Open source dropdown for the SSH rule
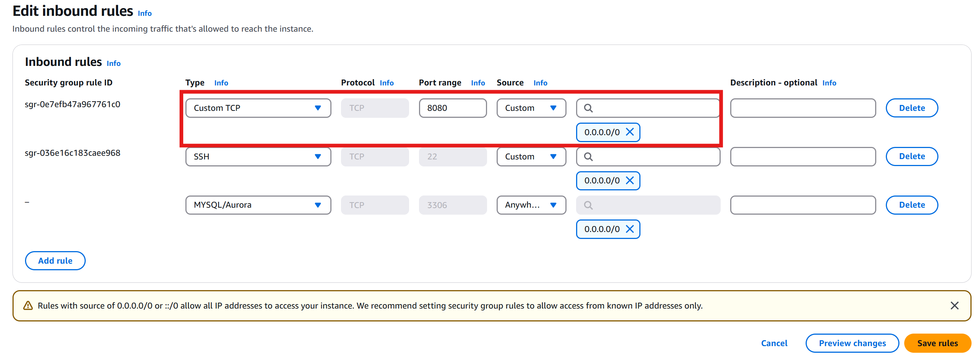This screenshot has width=980, height=359. pyautogui.click(x=531, y=156)
